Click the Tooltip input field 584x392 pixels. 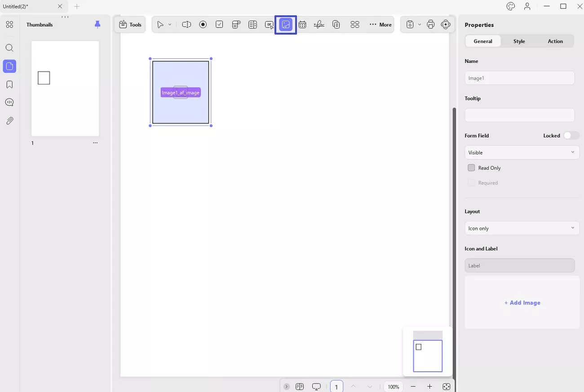pos(520,115)
